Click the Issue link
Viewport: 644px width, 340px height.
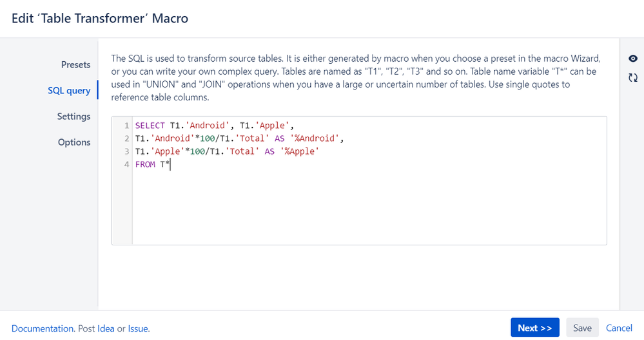(x=138, y=328)
